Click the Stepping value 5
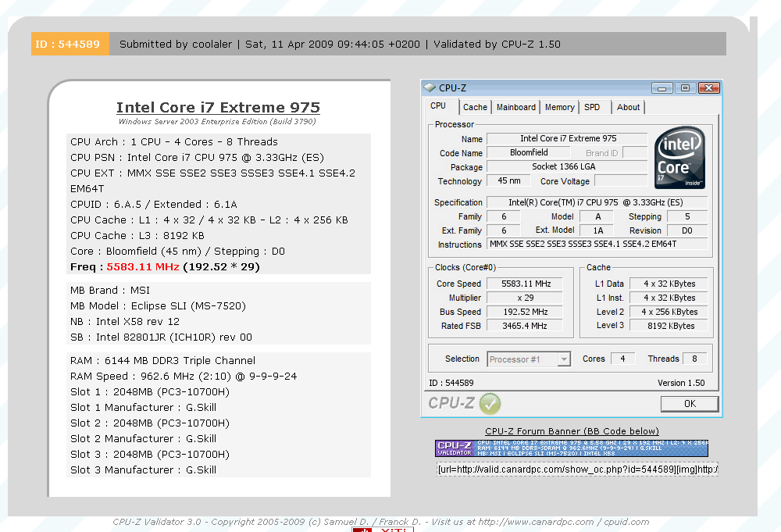Image resolution: width=781 pixels, height=532 pixels. coord(687,216)
